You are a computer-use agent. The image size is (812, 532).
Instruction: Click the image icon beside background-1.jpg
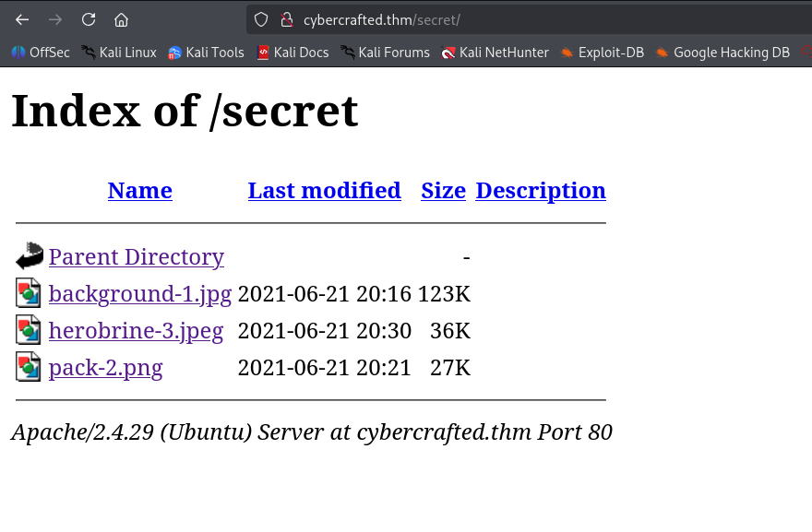(27, 293)
